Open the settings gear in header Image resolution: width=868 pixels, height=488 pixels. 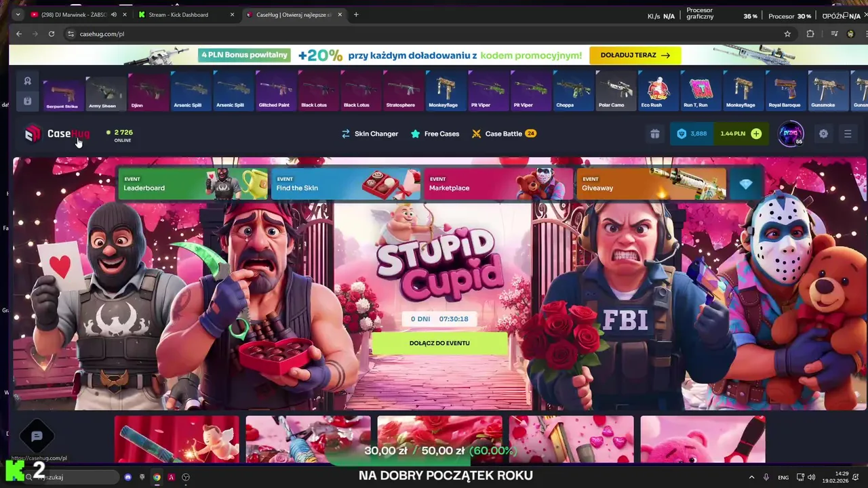[x=823, y=134]
